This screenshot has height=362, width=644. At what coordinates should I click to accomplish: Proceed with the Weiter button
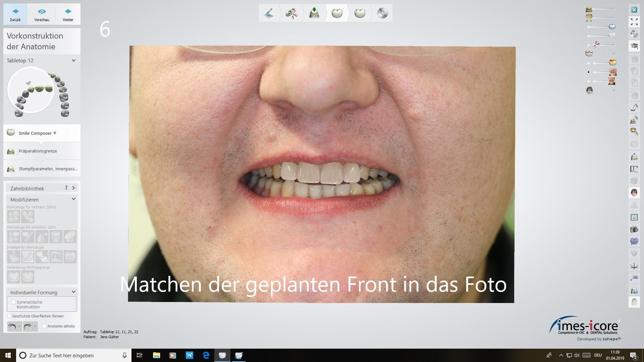click(68, 14)
